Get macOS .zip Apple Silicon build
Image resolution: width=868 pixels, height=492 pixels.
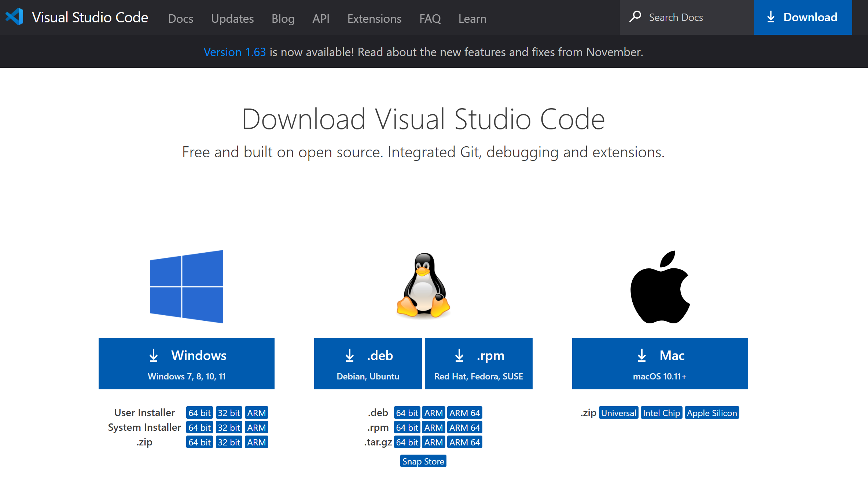coord(712,413)
